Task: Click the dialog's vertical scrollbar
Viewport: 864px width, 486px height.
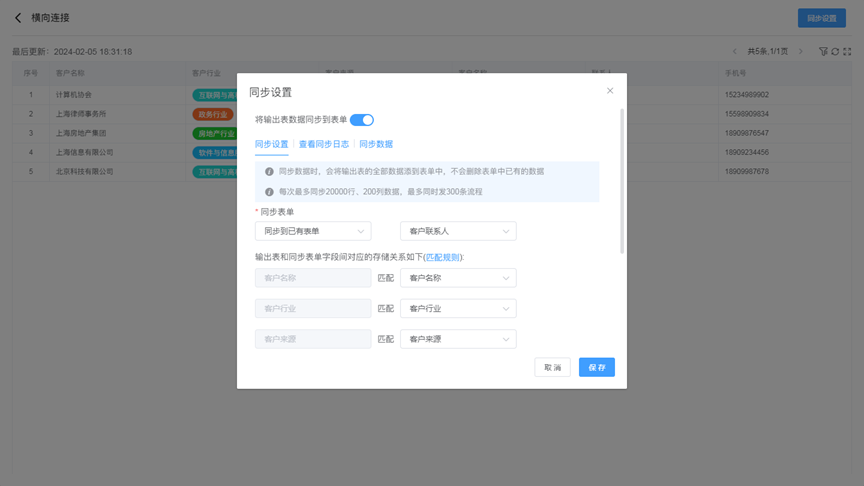Action: 622,180
